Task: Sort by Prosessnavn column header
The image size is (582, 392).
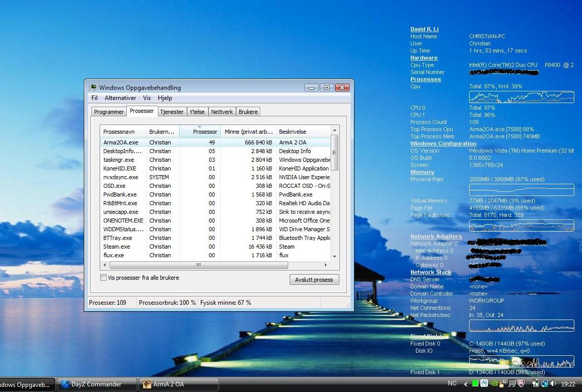Action: point(123,132)
